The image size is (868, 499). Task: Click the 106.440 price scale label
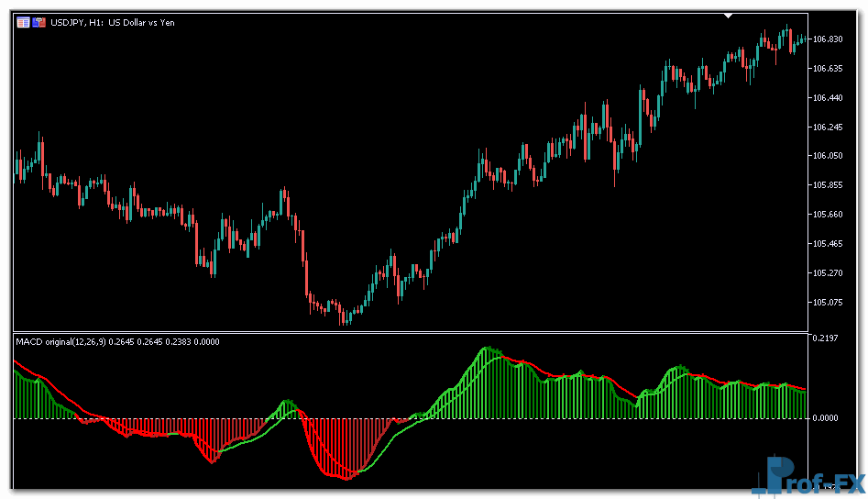tap(828, 97)
